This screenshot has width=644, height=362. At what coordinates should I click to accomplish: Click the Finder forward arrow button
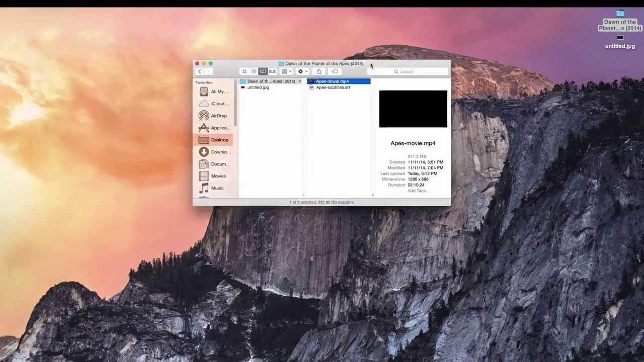(208, 71)
